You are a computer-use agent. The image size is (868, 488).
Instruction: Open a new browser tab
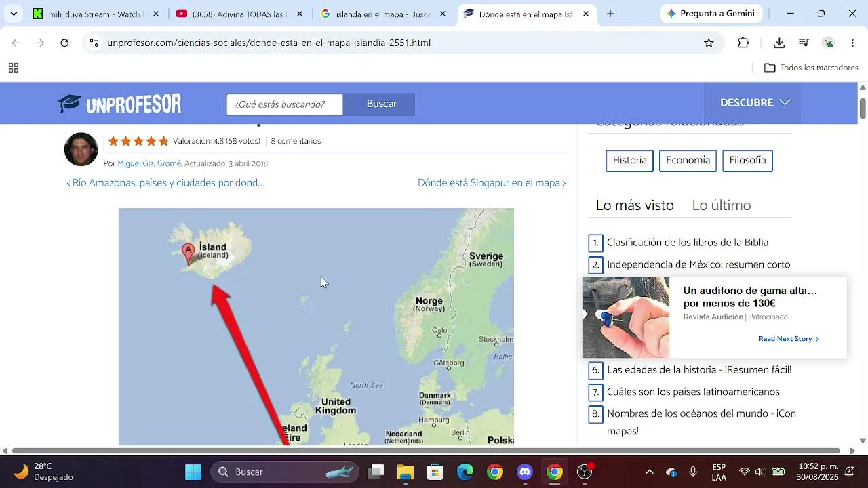click(x=610, y=14)
